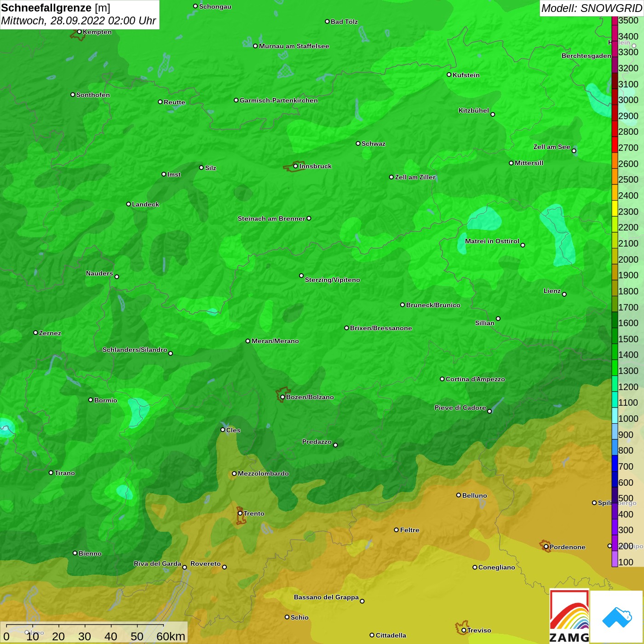Click the Steinach am Brenner label
Image resolution: width=644 pixels, height=644 pixels.
click(x=271, y=218)
